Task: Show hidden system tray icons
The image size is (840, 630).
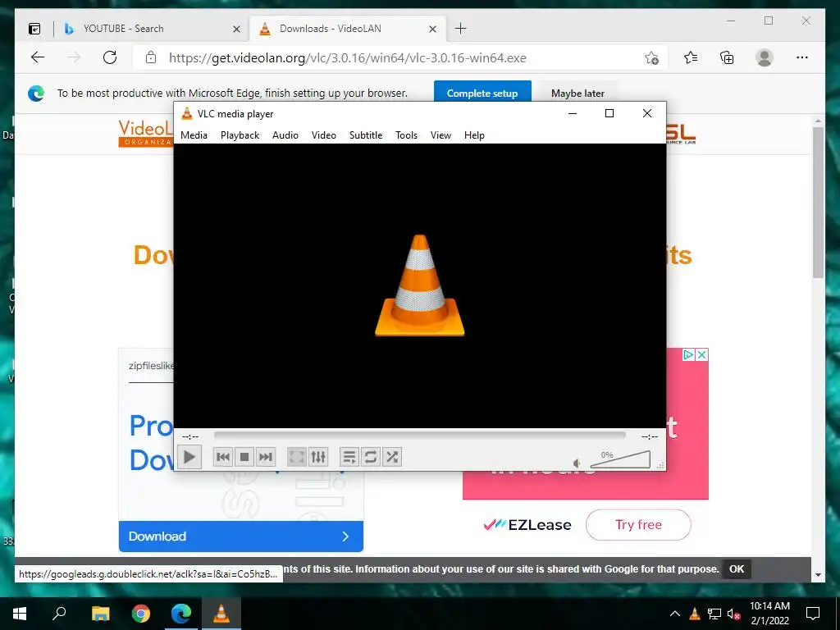Action: point(675,614)
